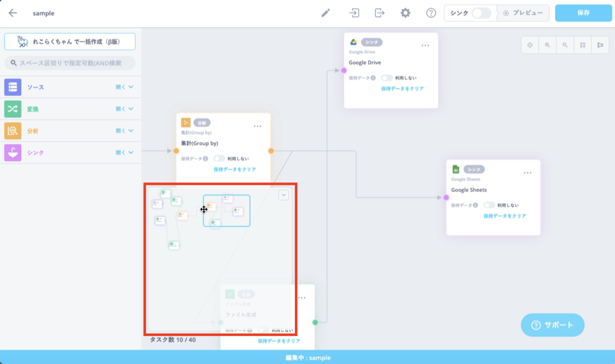
Task: Click the auto-layout icon on canvas toolbar
Action: [x=600, y=45]
